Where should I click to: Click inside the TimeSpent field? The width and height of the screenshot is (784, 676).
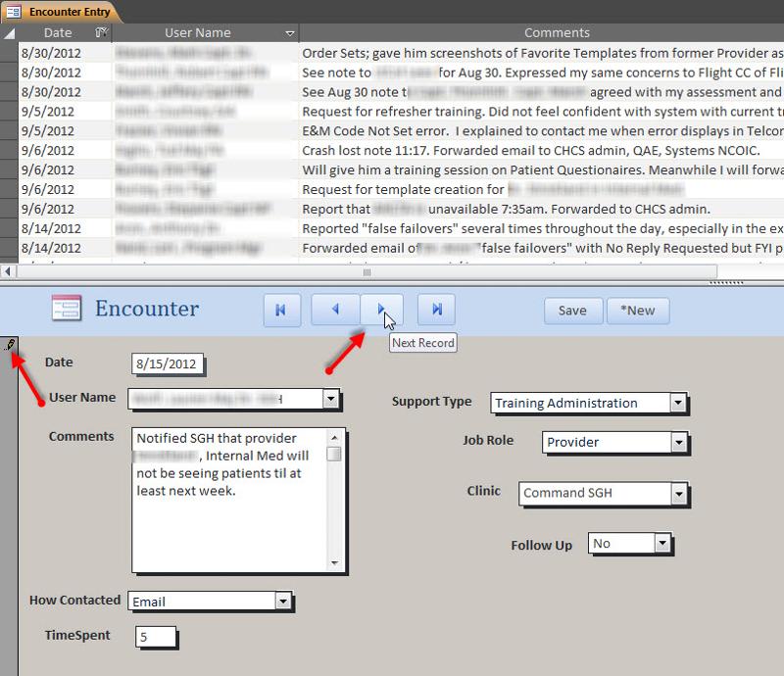[x=157, y=637]
